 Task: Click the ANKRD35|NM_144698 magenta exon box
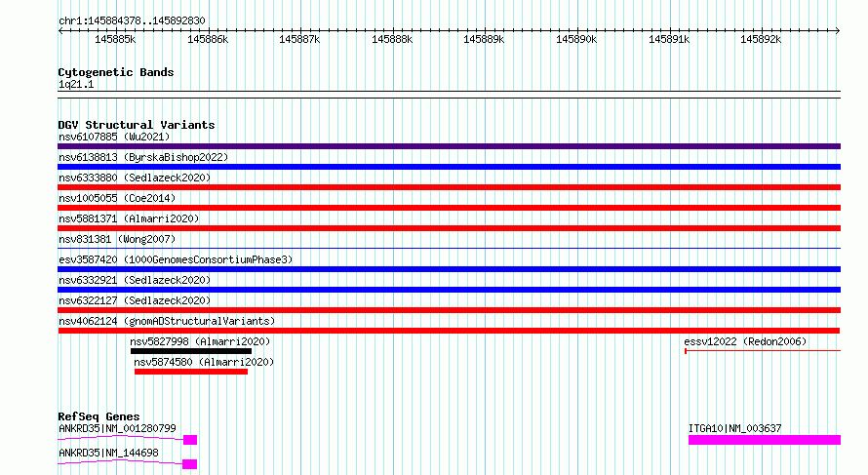click(x=190, y=464)
